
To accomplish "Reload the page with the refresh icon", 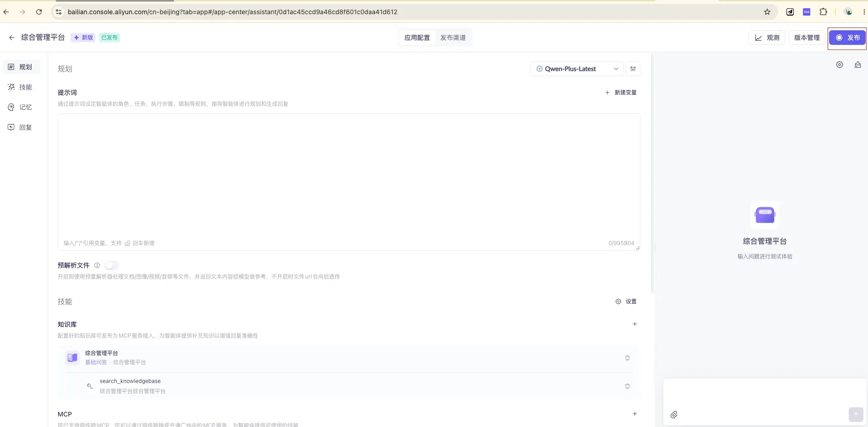I will (39, 12).
